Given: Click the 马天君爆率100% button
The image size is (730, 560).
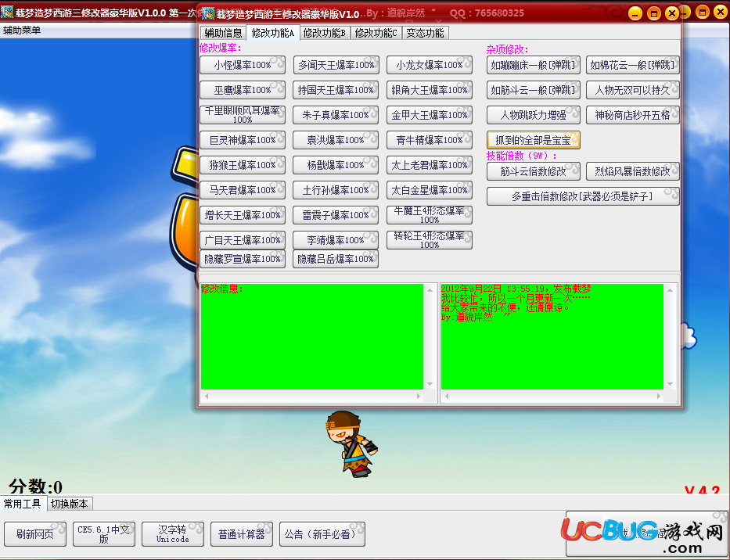Looking at the screenshot, I should pyautogui.click(x=243, y=190).
